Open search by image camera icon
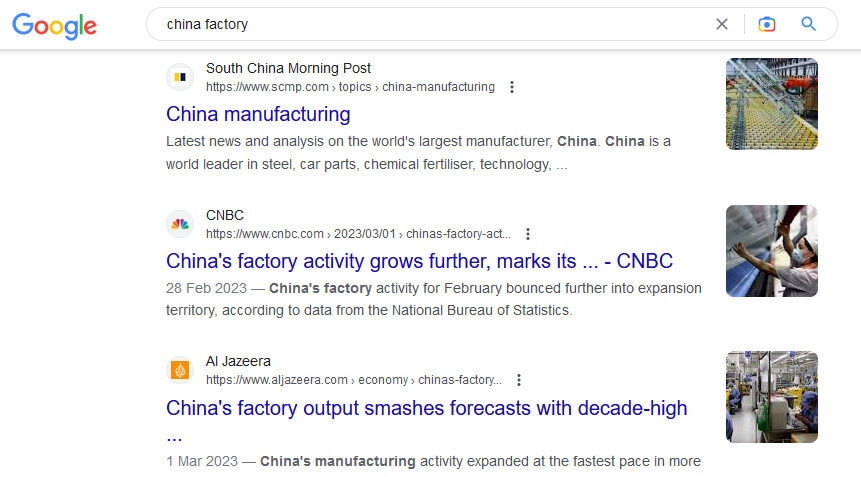 767,24
